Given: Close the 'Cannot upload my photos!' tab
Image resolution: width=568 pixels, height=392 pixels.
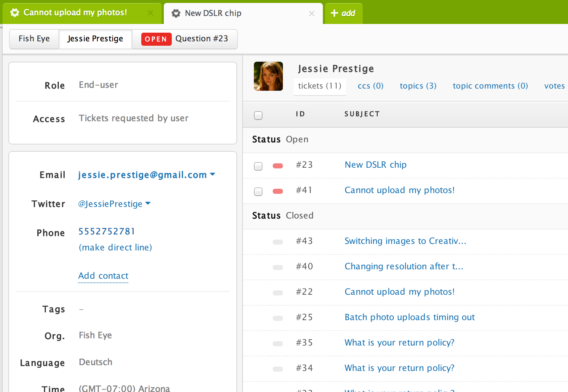Looking at the screenshot, I should pos(150,13).
